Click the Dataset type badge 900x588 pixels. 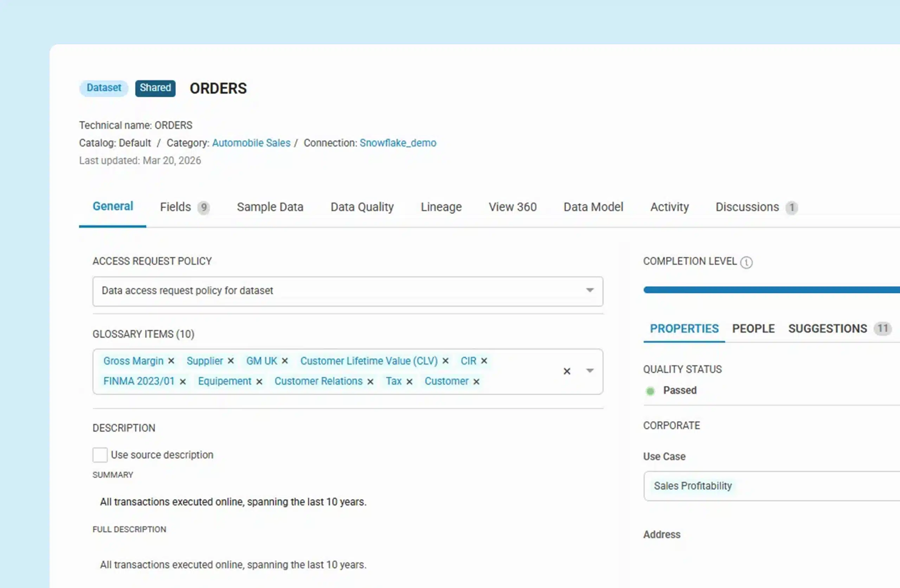[x=104, y=88]
